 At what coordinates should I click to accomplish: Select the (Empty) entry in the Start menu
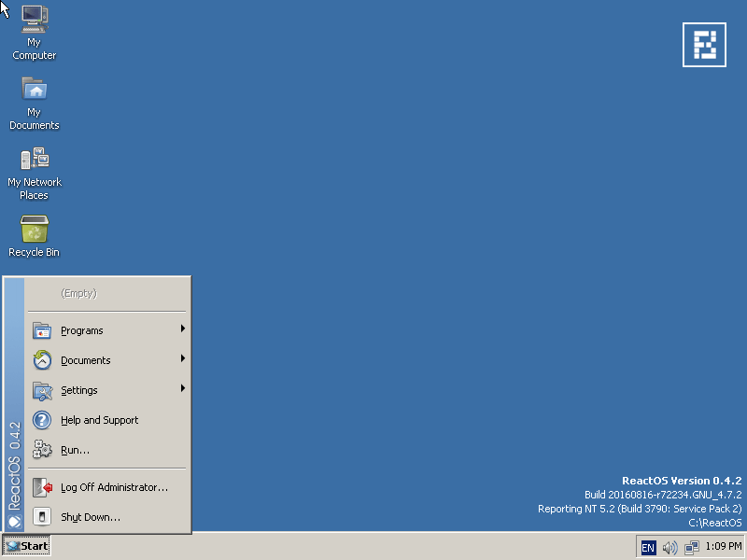point(78,294)
